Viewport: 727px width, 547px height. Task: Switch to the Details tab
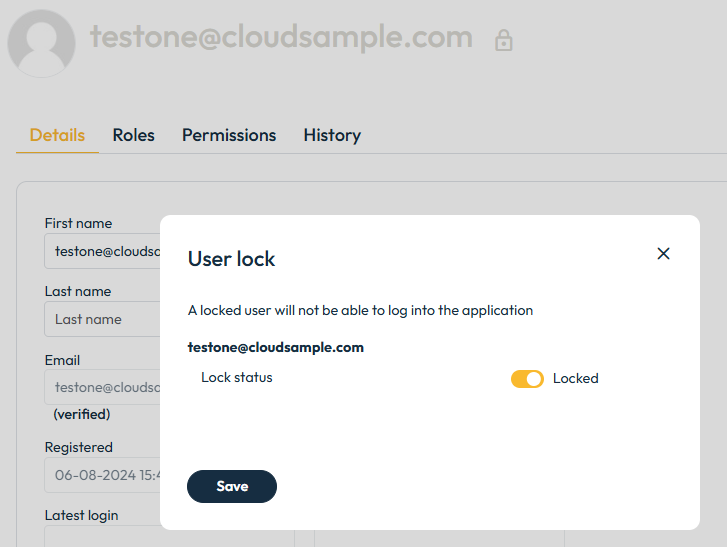pos(57,135)
